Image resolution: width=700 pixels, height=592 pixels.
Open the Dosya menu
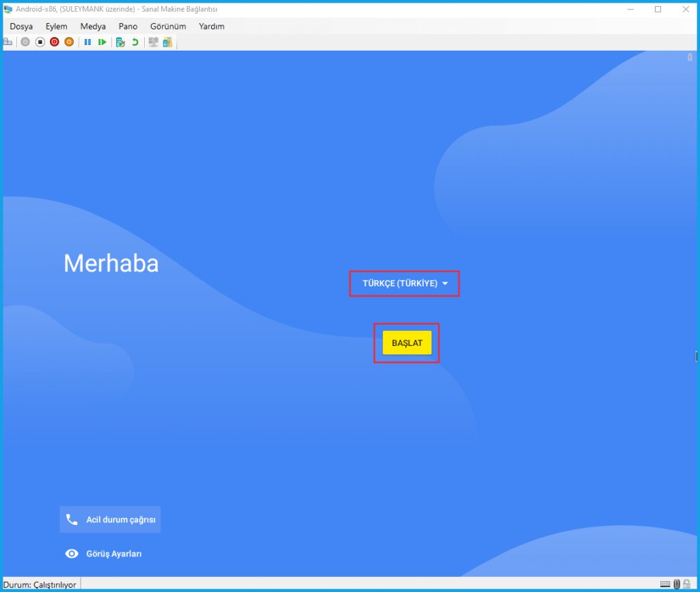click(x=21, y=27)
